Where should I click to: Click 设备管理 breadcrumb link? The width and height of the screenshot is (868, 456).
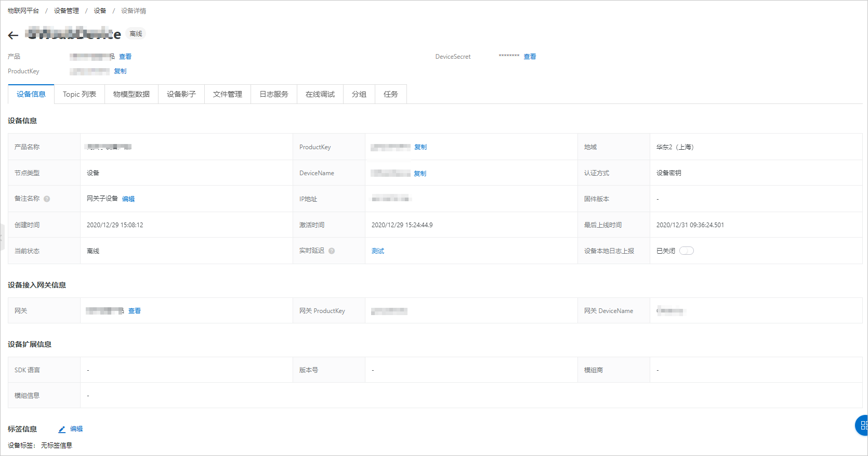pos(67,11)
